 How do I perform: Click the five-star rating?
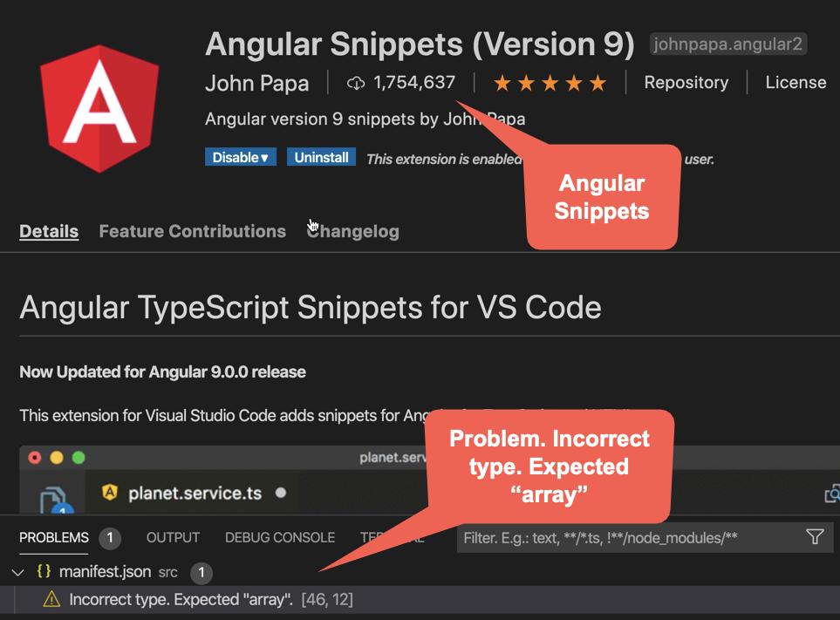coord(550,83)
